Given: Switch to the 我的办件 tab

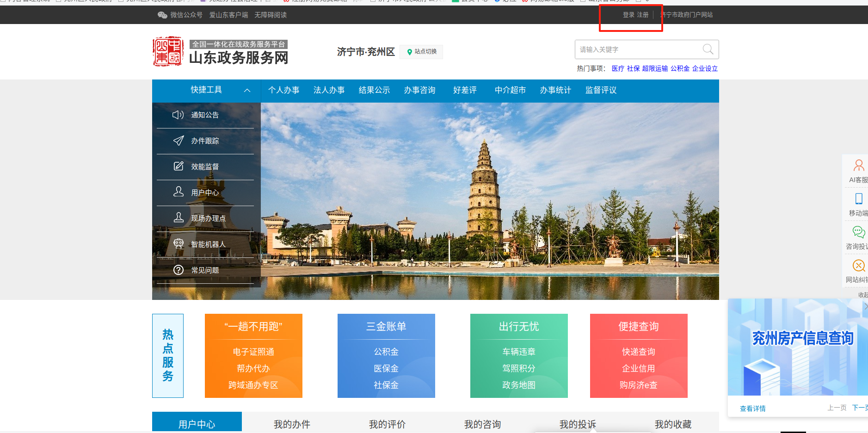Looking at the screenshot, I should 292,424.
